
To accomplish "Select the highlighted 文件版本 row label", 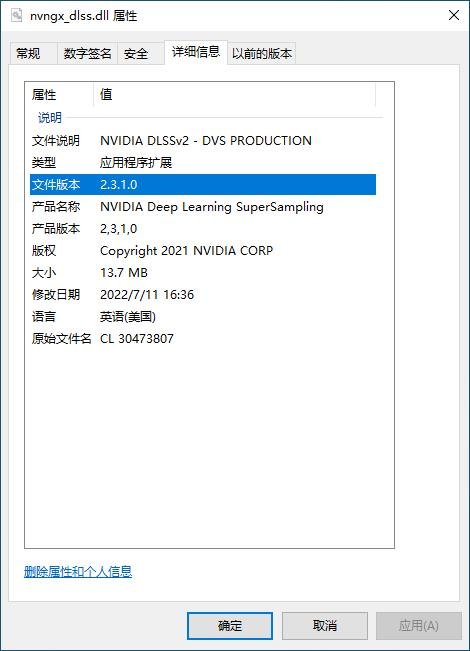I will pos(56,185).
